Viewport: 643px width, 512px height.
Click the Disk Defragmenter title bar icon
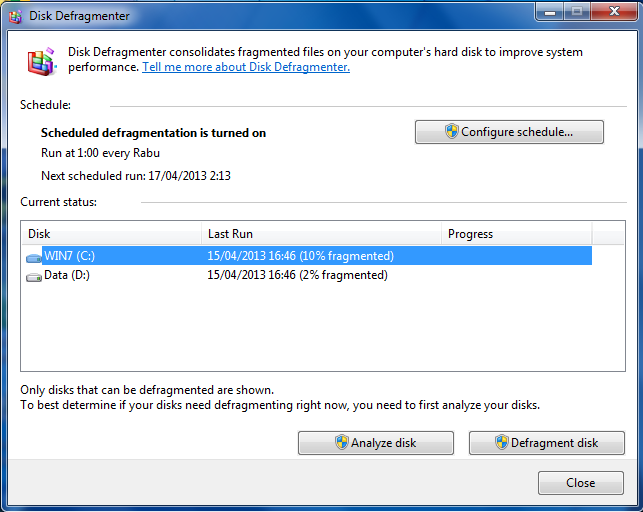click(x=15, y=16)
